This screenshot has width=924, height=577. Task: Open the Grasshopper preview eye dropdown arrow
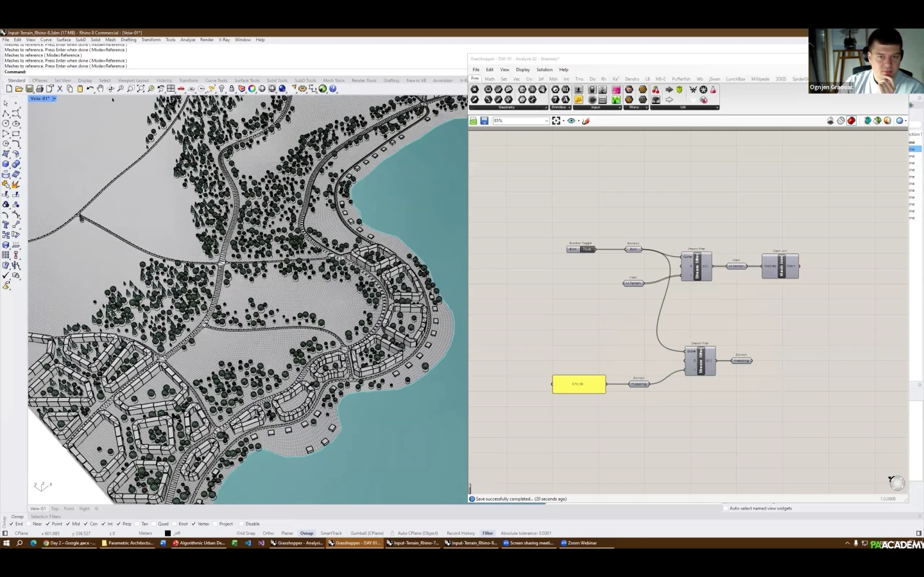[578, 121]
